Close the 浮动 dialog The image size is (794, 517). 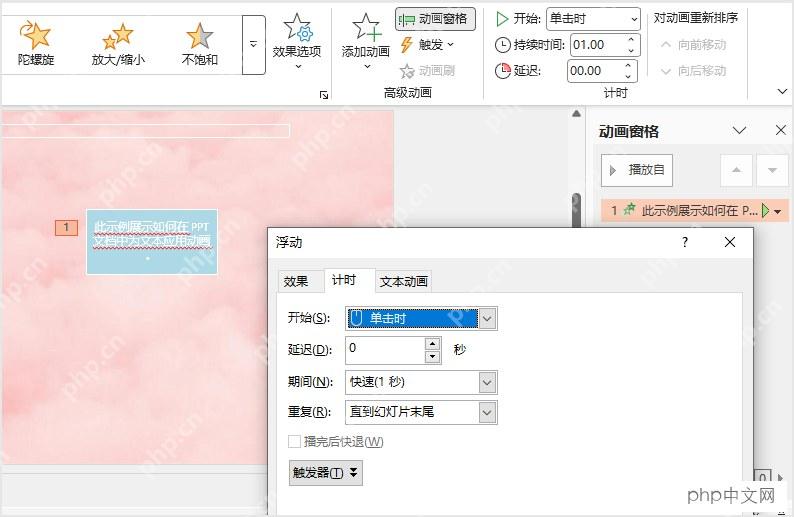tap(730, 242)
